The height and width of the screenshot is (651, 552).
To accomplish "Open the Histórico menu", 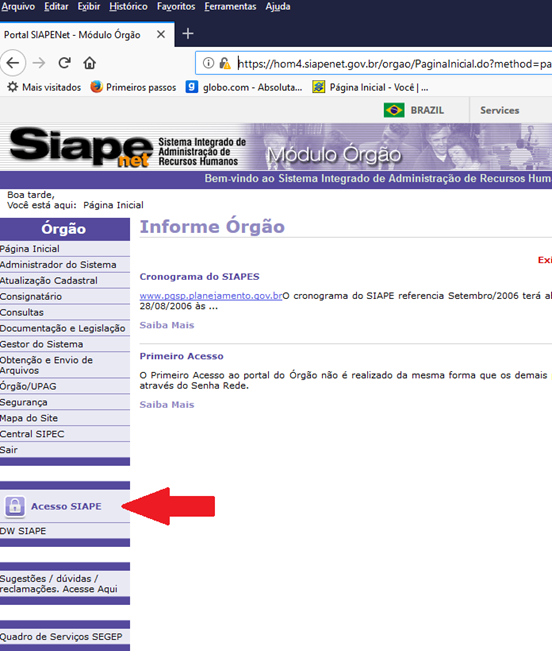I will point(128,7).
